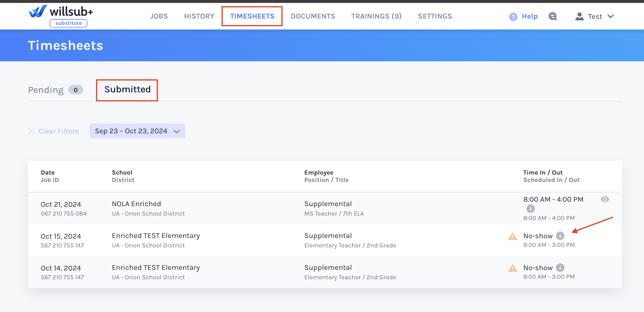Open the JOBS menu item
Screen dimensions: 644x312
tap(159, 16)
